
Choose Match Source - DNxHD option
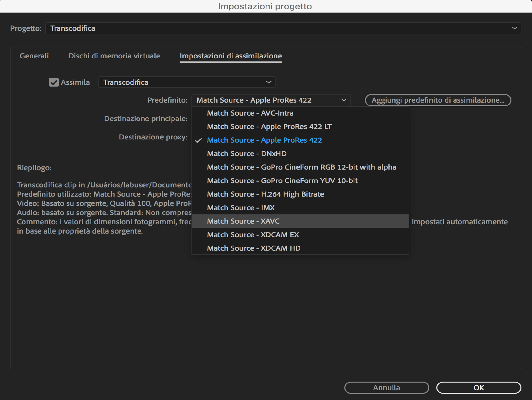coord(246,153)
